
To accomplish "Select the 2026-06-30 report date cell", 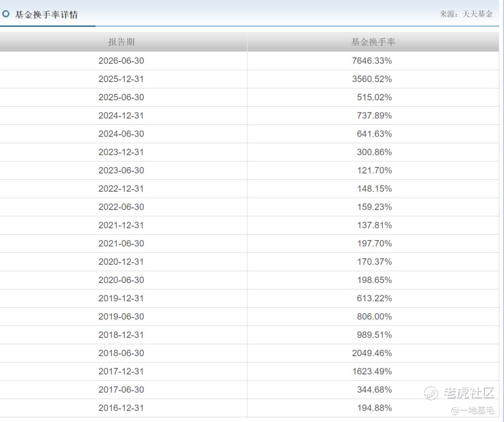I will (121, 61).
